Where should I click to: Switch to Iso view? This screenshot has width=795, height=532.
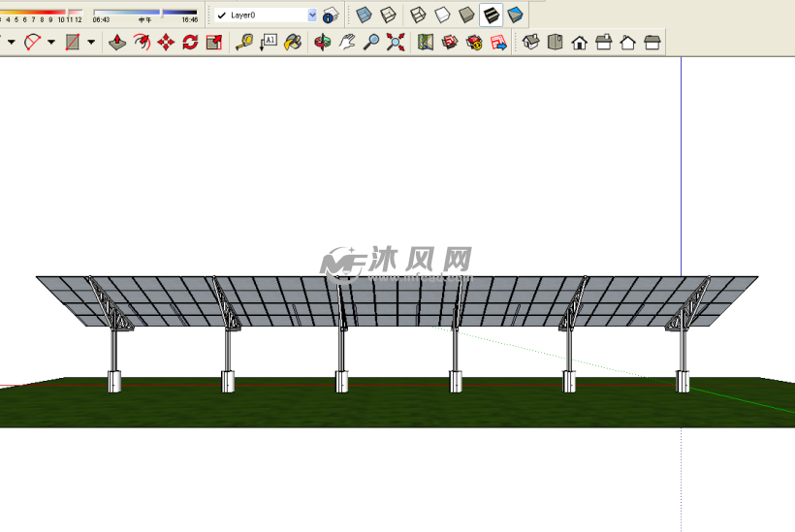(x=531, y=42)
